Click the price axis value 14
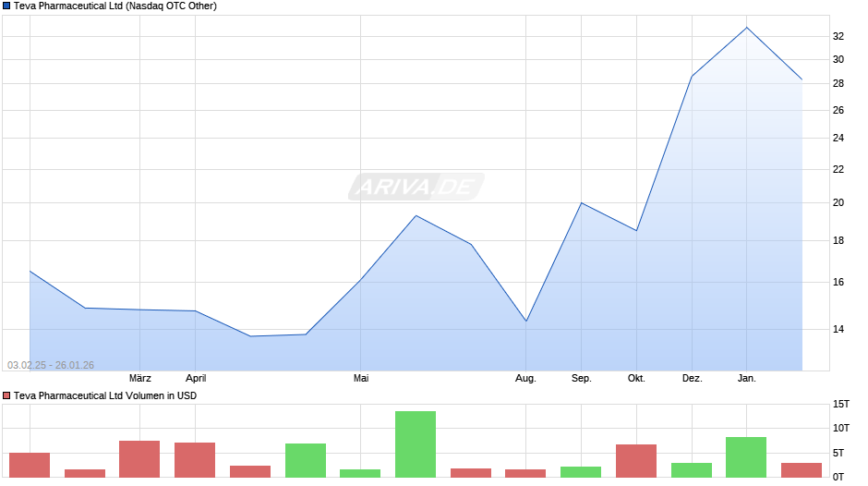 click(x=838, y=329)
